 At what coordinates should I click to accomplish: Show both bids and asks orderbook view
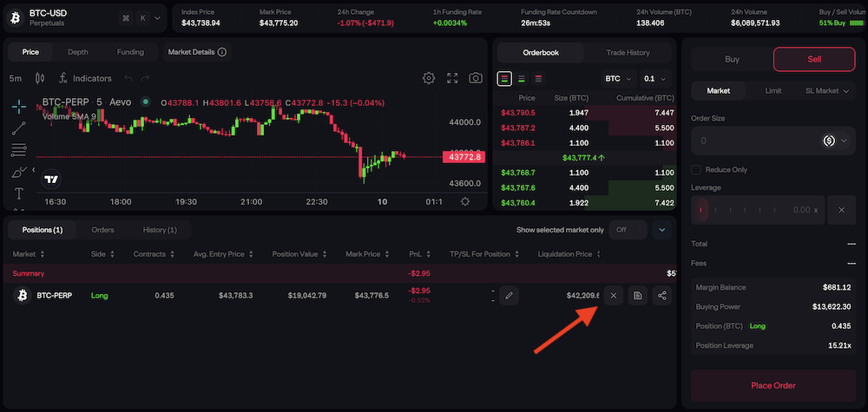click(504, 79)
